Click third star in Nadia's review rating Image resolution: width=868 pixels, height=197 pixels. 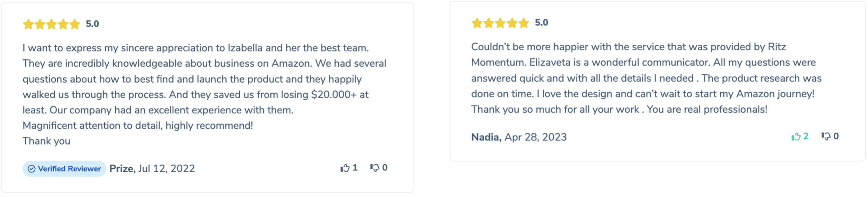tap(500, 23)
